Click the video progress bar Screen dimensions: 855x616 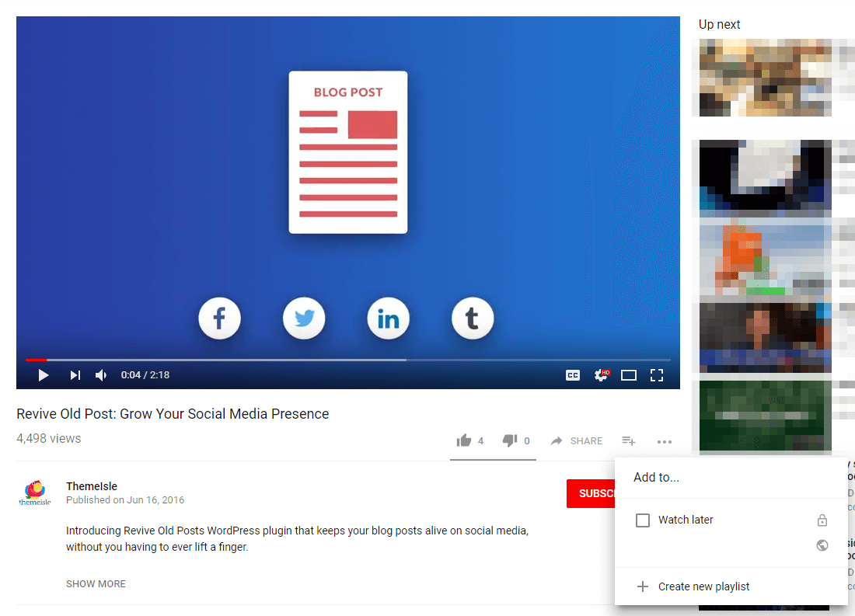(348, 360)
